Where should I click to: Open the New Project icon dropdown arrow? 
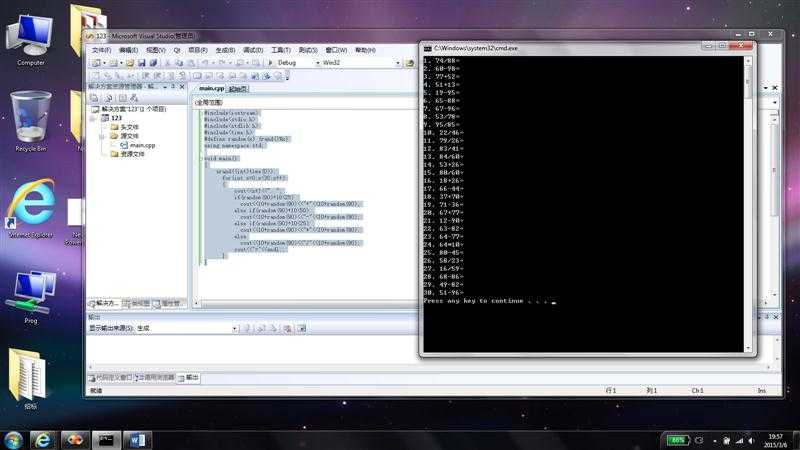pyautogui.click(x=104, y=63)
